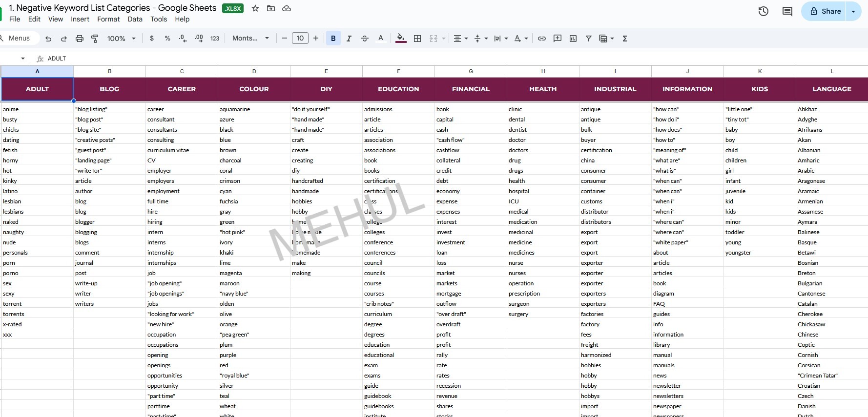868x417 pixels.
Task: Open the Functions sigma icon
Action: tap(625, 39)
